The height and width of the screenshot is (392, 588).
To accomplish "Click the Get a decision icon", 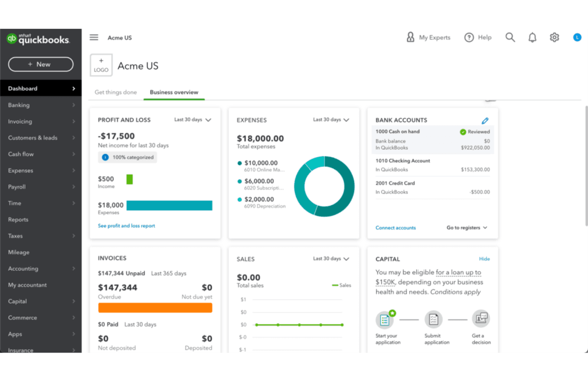I will pyautogui.click(x=481, y=318).
